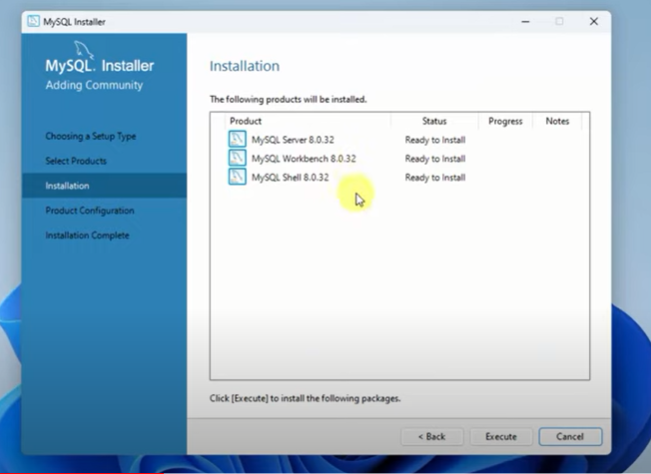
Task: Click Ready to Install status for MySQL Shell
Action: [435, 178]
